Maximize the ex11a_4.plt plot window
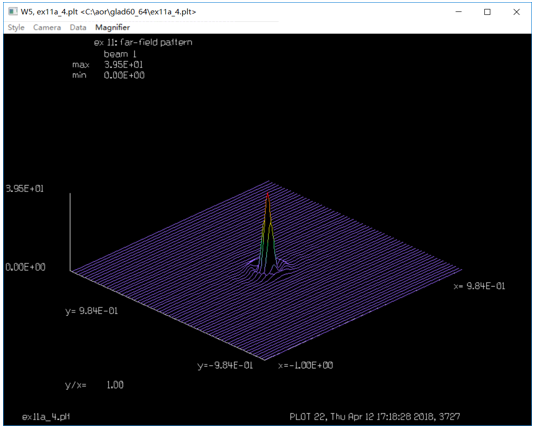 tap(488, 12)
